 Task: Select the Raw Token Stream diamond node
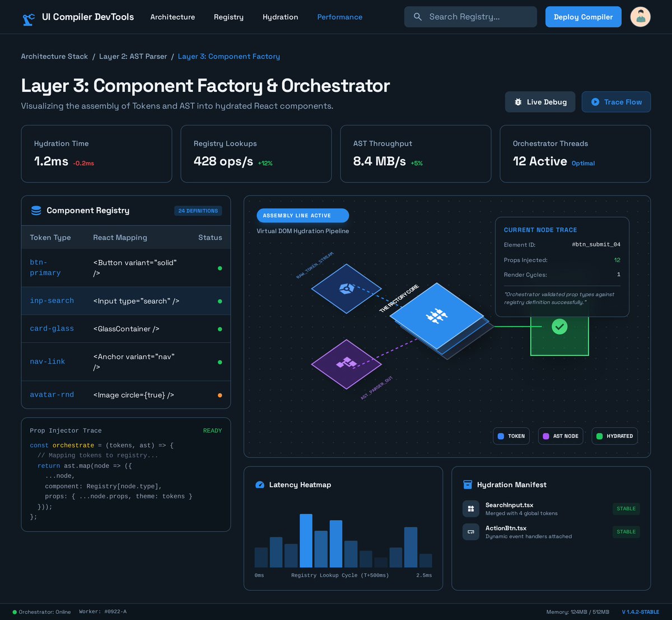(x=346, y=288)
